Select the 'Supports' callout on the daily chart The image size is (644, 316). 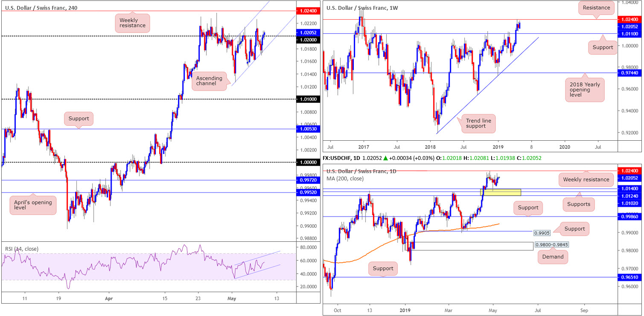[x=578, y=204]
